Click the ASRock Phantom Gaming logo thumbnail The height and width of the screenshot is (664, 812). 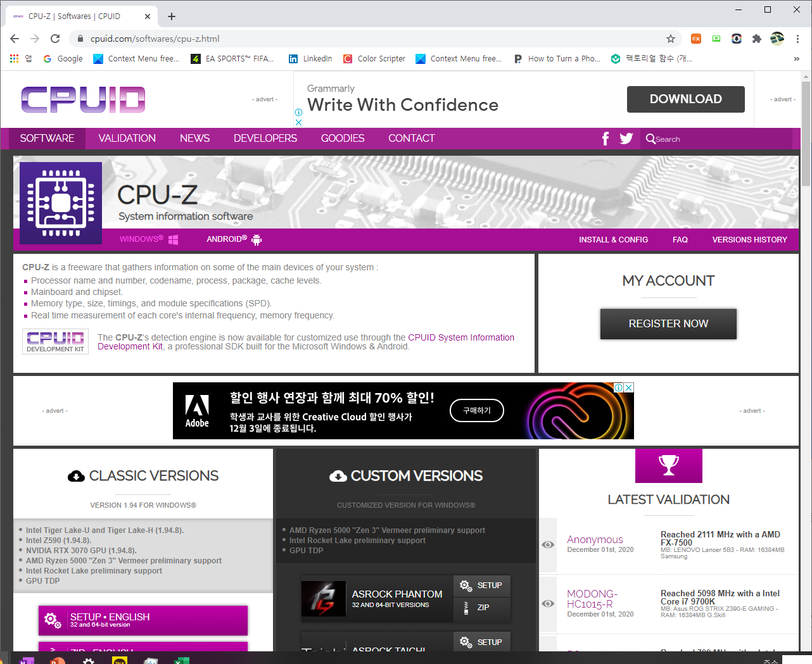click(324, 599)
